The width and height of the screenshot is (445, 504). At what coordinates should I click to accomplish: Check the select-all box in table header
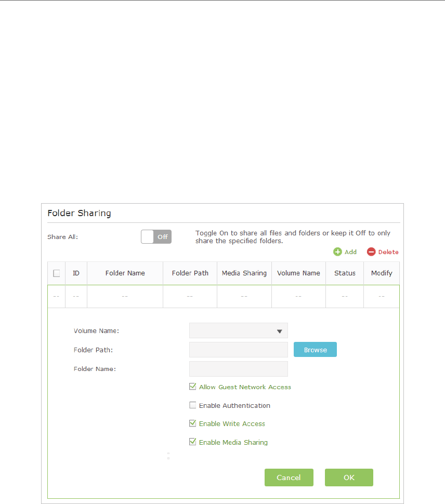coord(57,273)
